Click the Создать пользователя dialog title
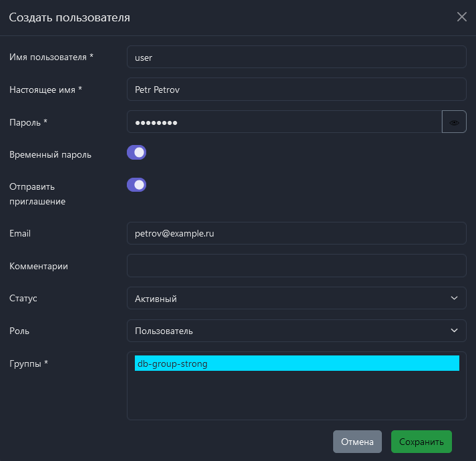 (69, 17)
